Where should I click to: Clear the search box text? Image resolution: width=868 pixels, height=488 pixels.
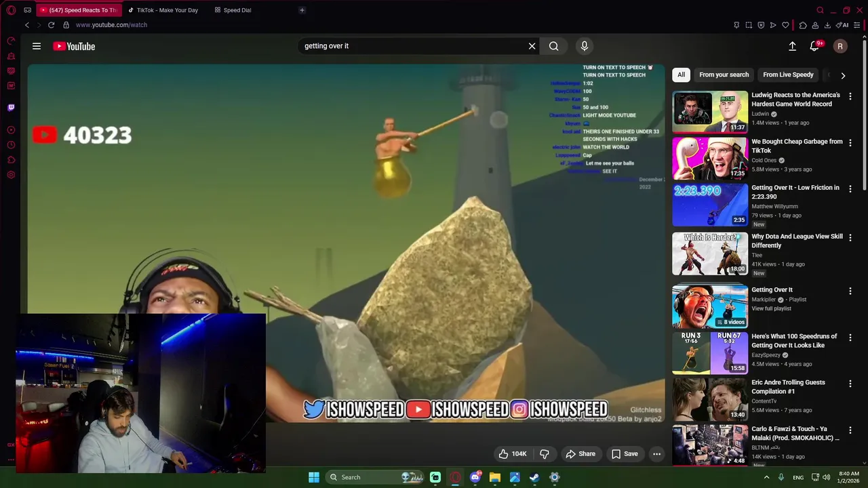pyautogui.click(x=532, y=46)
